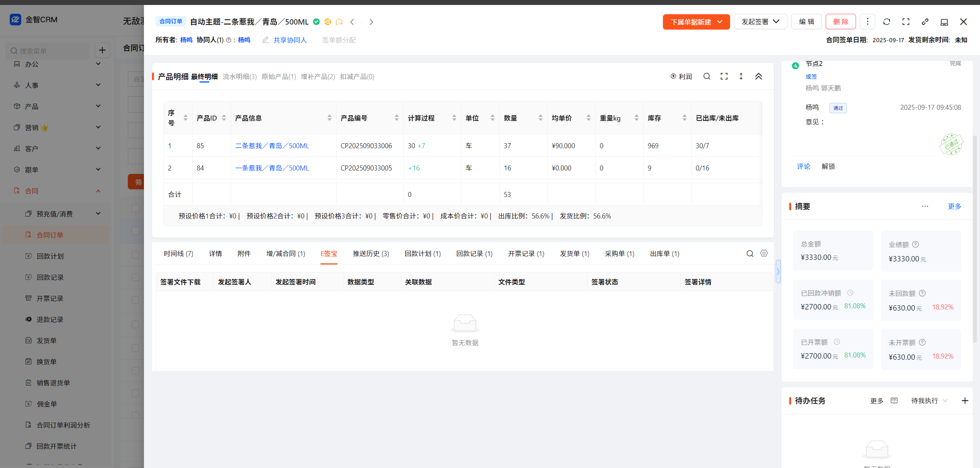Go to next record arrow
Screen dimensions: 980x468
pos(371,22)
